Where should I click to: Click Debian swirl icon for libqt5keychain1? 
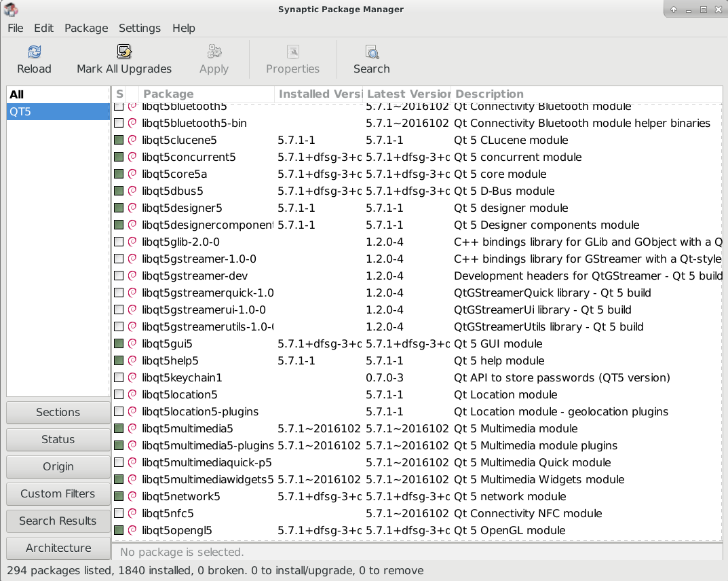tap(132, 377)
